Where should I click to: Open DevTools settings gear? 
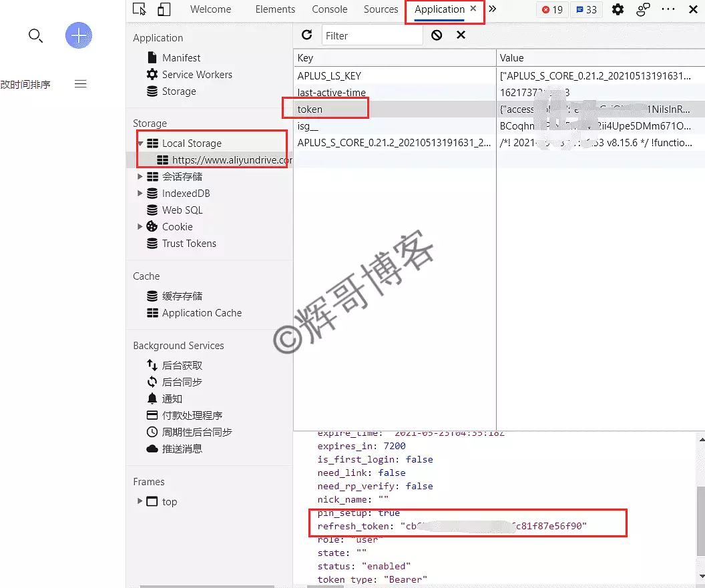coord(618,9)
